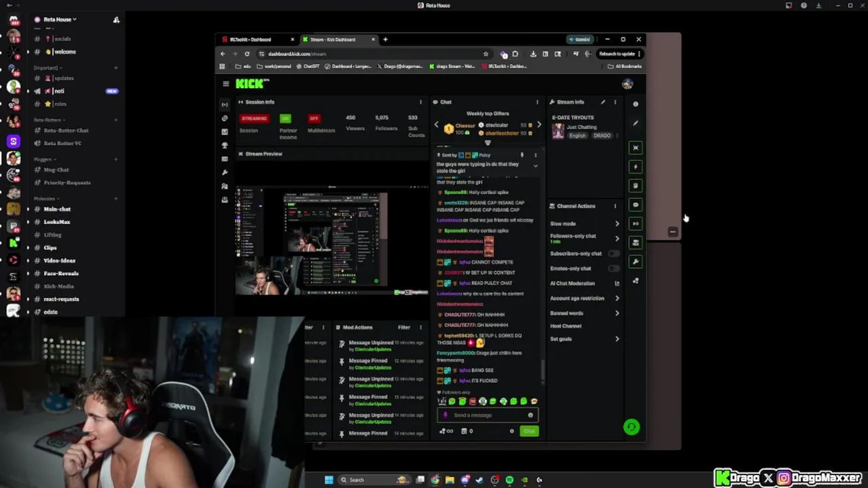
Task: Open the Chrome apps grid in bookmarks bar
Action: 222,66
